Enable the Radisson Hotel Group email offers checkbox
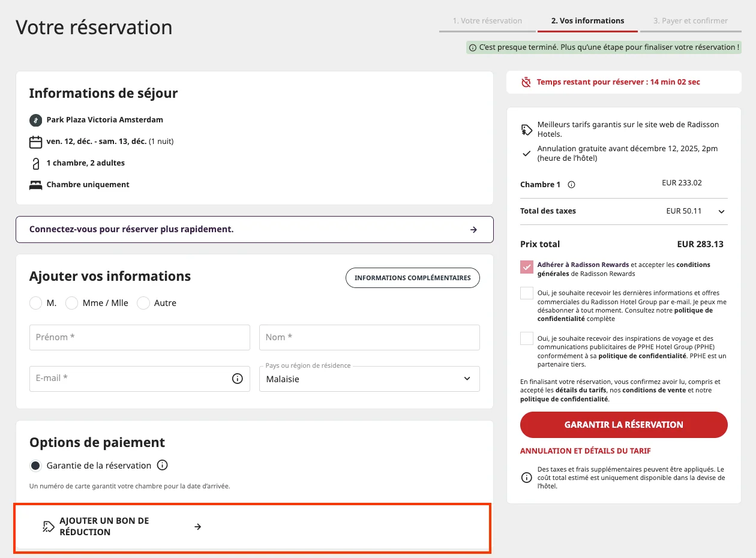 point(527,293)
